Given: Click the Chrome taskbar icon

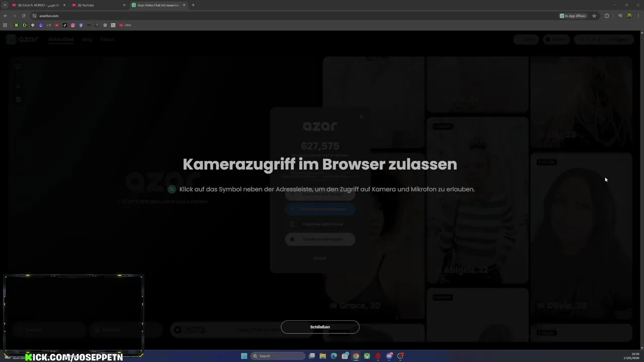Looking at the screenshot, I should (356, 356).
